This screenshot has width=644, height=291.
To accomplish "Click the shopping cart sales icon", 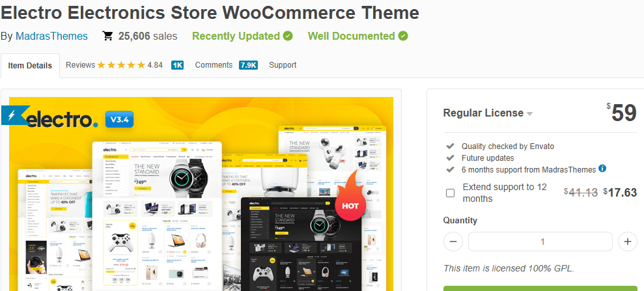I will pos(107,36).
